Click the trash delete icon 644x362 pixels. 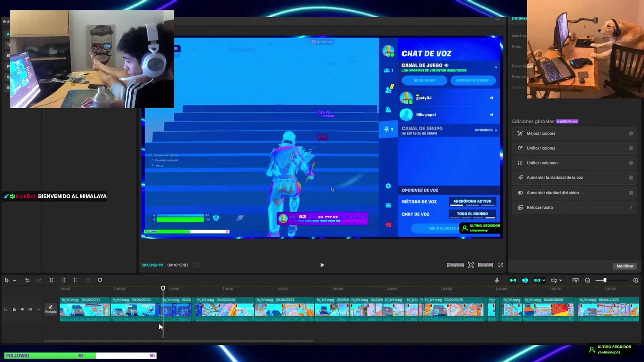click(x=88, y=280)
